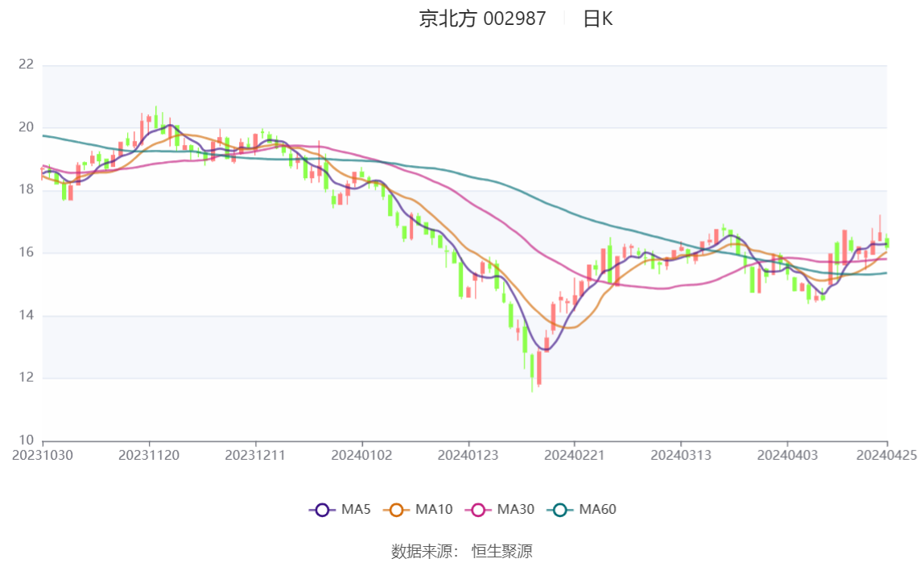Viewport: 924px width, 563px height.
Task: Toggle the MA5 series via its text label
Action: point(356,509)
